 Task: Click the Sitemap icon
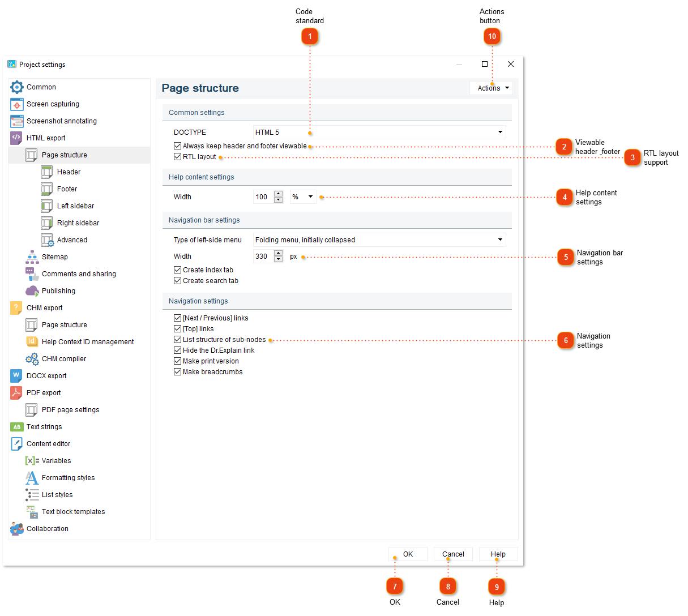point(32,257)
